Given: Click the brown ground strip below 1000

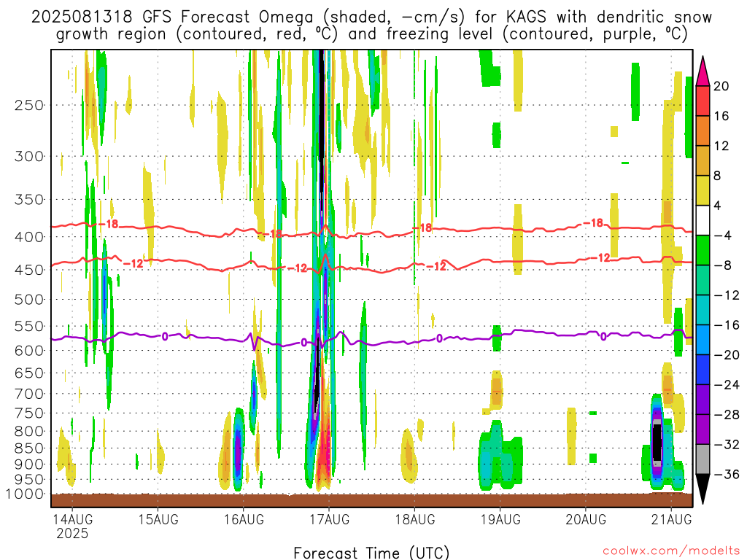Looking at the screenshot, I should [x=371, y=500].
